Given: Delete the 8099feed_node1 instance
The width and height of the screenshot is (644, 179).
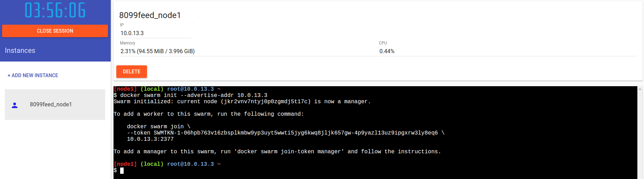Looking at the screenshot, I should (x=132, y=72).
